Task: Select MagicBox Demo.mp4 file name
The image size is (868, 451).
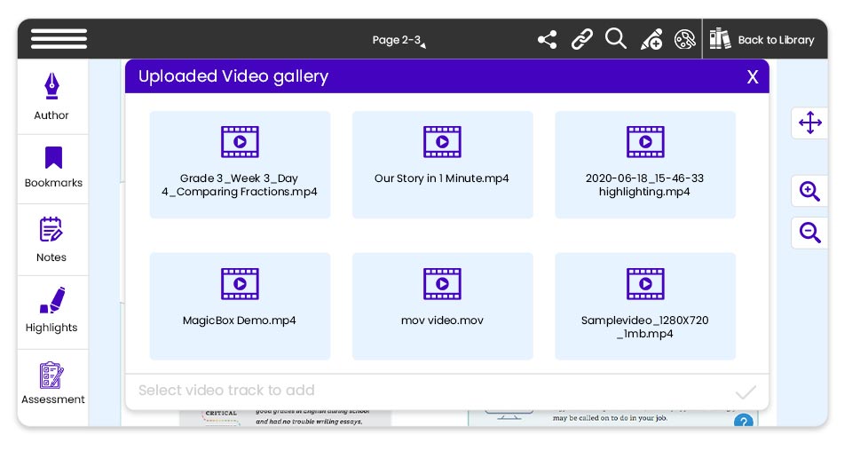Action: click(x=239, y=320)
